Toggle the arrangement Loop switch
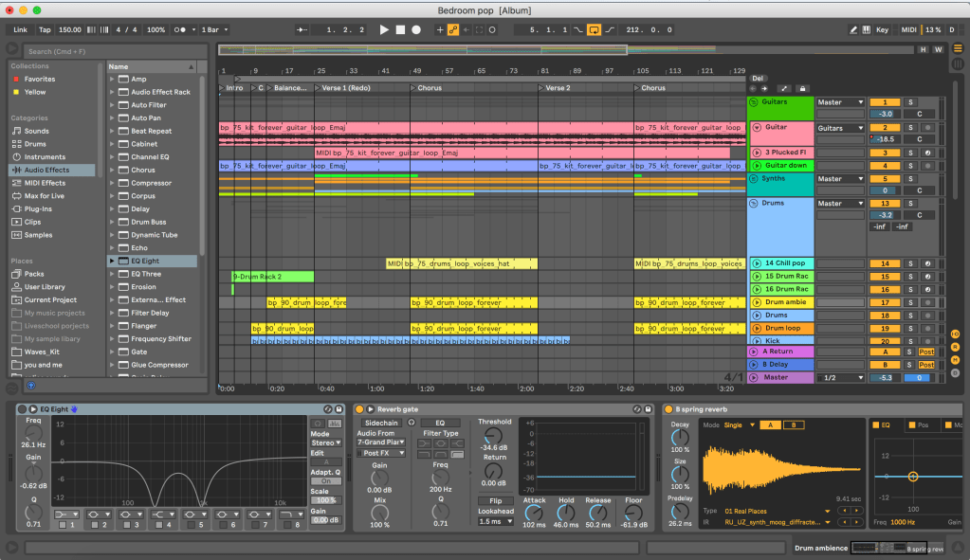Screen dimensions: 970x560 pyautogui.click(x=594, y=29)
